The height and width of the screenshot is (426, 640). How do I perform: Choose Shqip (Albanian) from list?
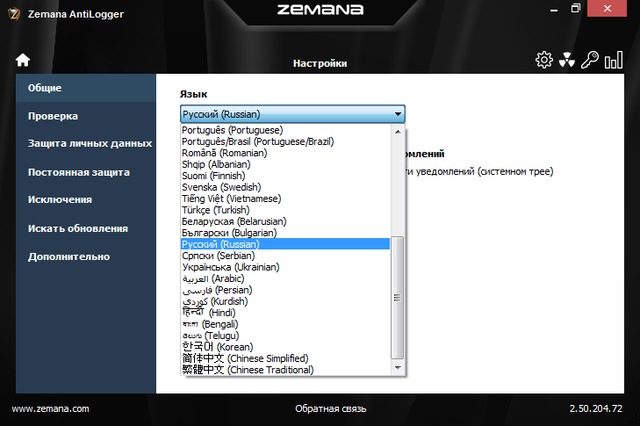coord(285,164)
